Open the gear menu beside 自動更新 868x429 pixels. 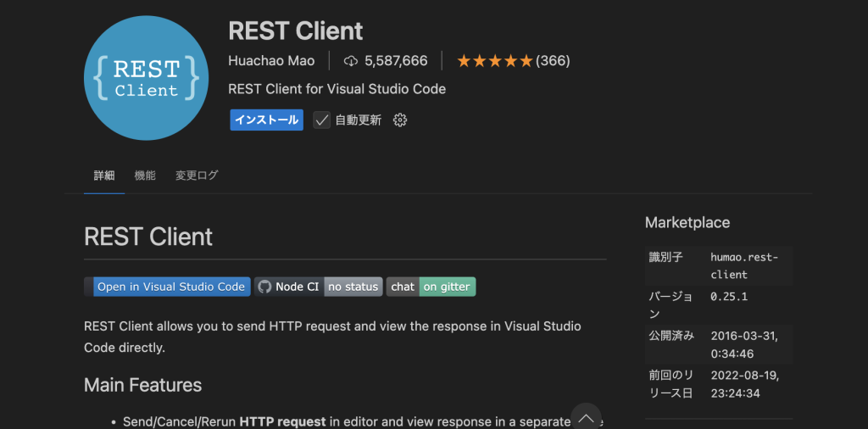tap(400, 120)
